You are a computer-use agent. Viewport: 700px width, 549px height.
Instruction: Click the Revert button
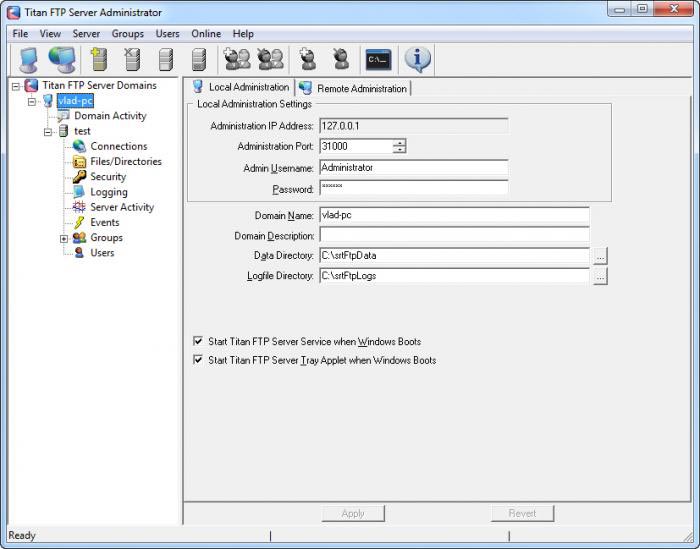click(522, 514)
